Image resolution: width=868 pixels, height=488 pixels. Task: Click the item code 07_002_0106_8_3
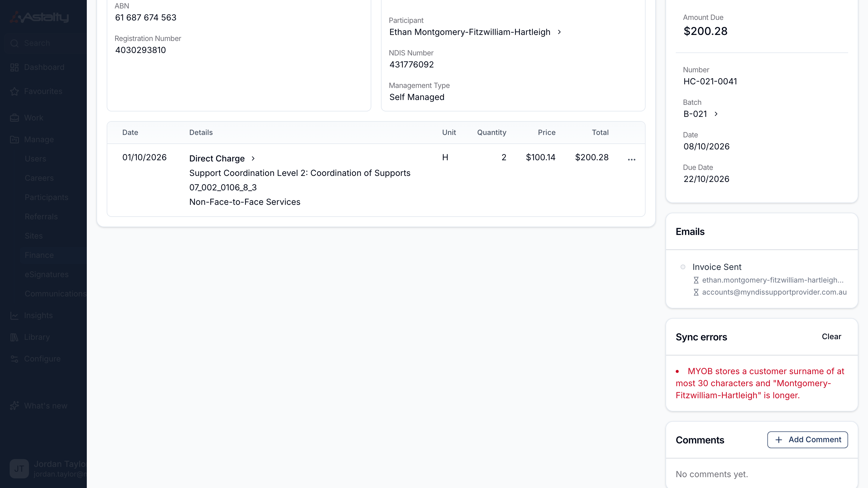tap(223, 188)
